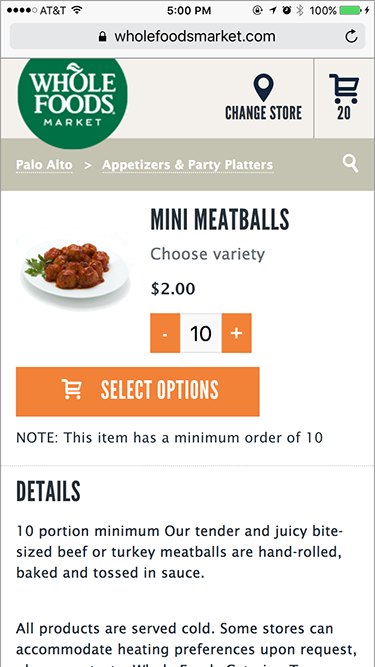Tap the battery indicator in status bar

click(x=350, y=10)
